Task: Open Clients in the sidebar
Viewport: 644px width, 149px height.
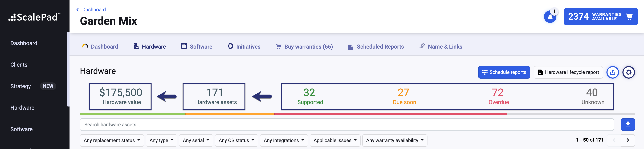Action: pyautogui.click(x=19, y=65)
